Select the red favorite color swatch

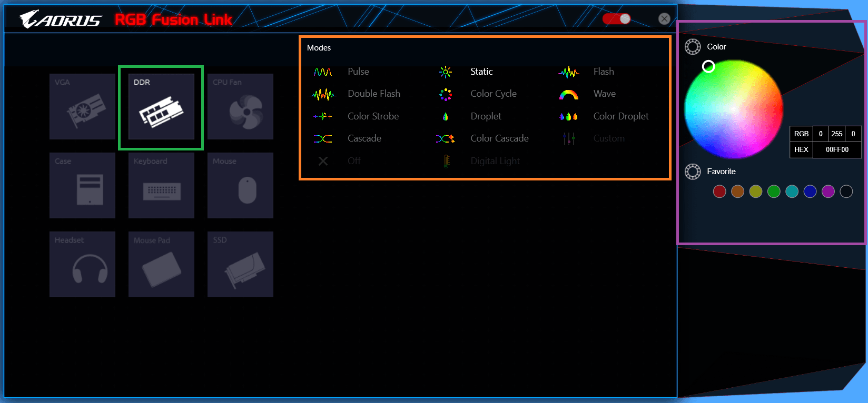[x=719, y=192]
